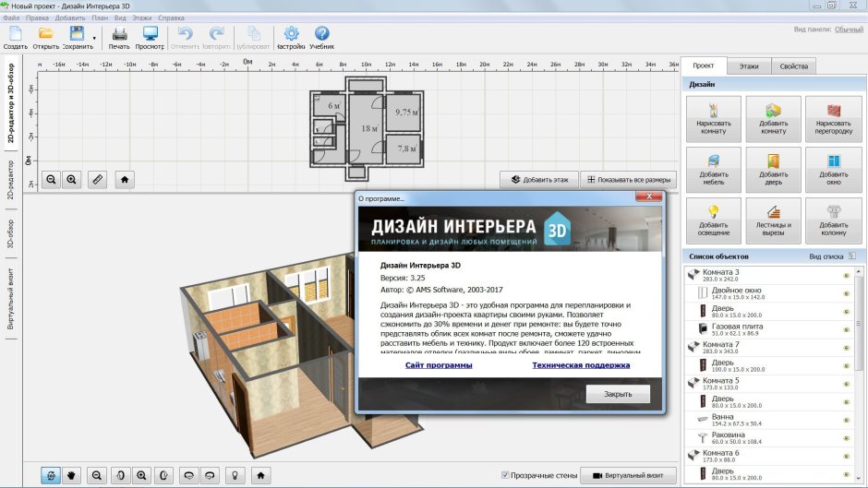Toggle visibility of Газовая плита
The height and width of the screenshot is (488, 868).
(x=846, y=329)
